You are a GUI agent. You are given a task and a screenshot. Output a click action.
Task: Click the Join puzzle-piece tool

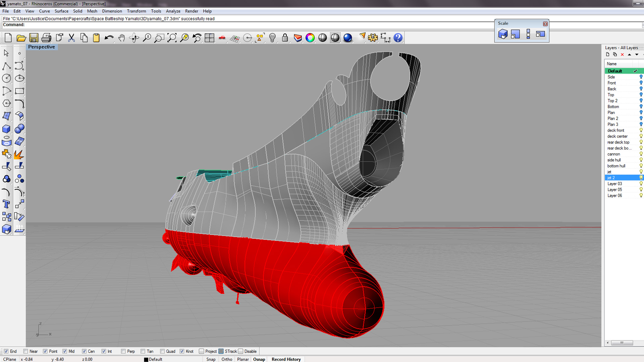click(x=6, y=154)
